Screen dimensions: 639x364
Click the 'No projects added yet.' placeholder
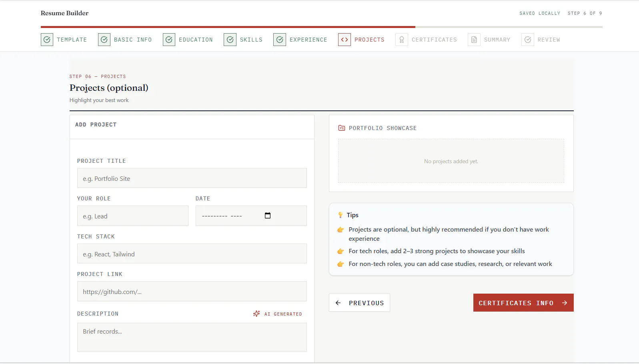(x=451, y=161)
